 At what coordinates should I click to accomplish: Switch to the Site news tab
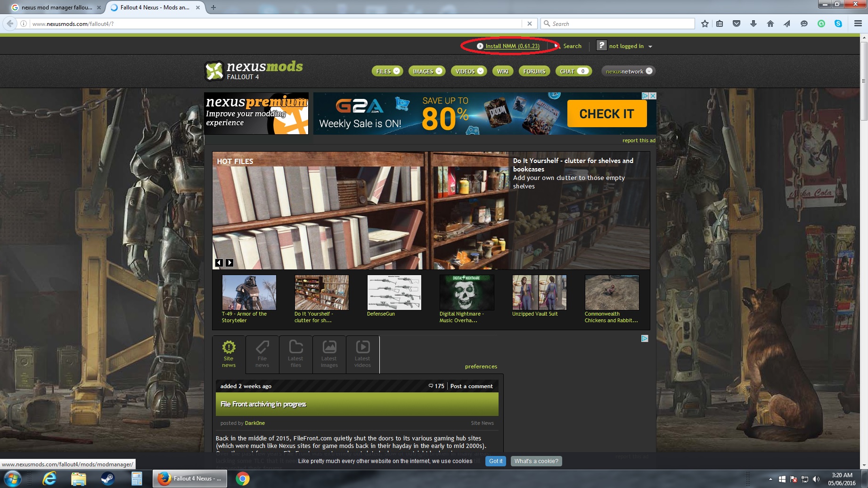229,354
